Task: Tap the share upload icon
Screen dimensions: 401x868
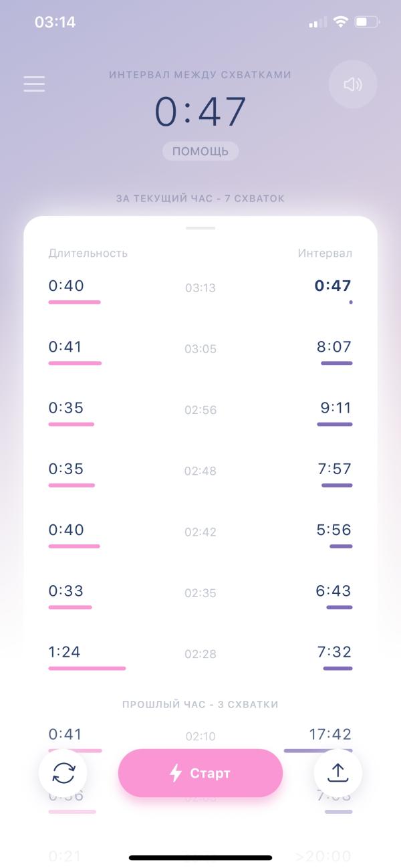Action: coord(338,773)
